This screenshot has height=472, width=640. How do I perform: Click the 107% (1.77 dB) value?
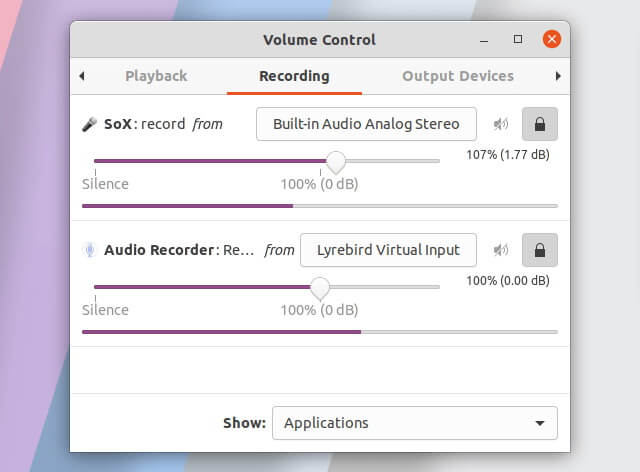(x=508, y=155)
